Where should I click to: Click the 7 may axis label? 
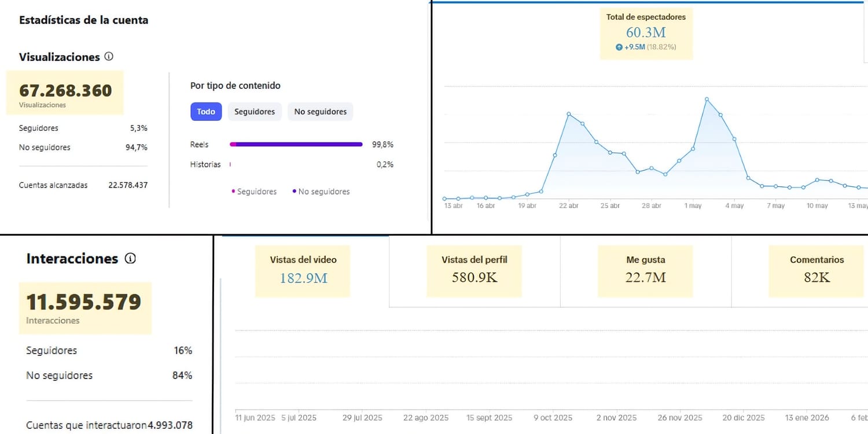point(775,205)
